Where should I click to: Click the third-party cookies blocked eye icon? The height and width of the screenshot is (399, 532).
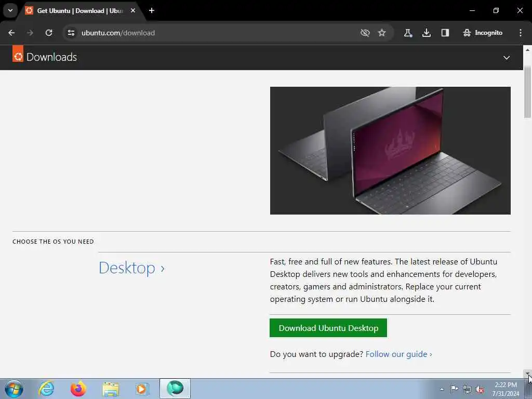click(x=365, y=33)
